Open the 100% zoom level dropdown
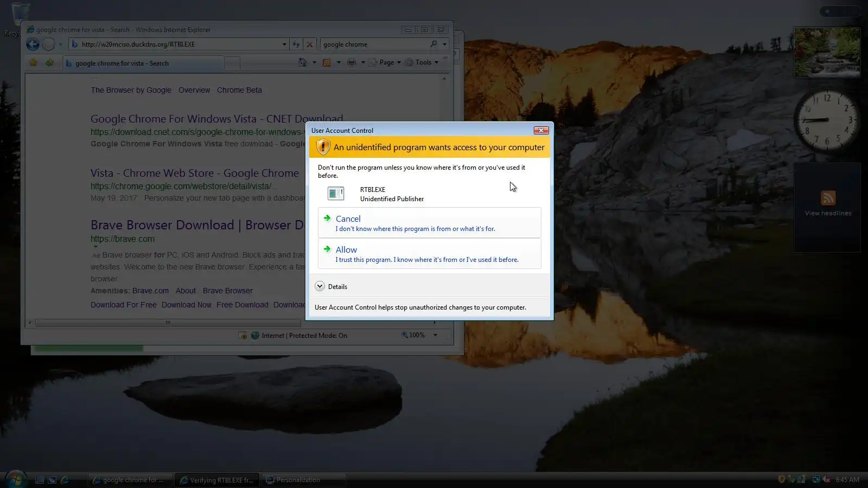868x488 pixels. 435,335
